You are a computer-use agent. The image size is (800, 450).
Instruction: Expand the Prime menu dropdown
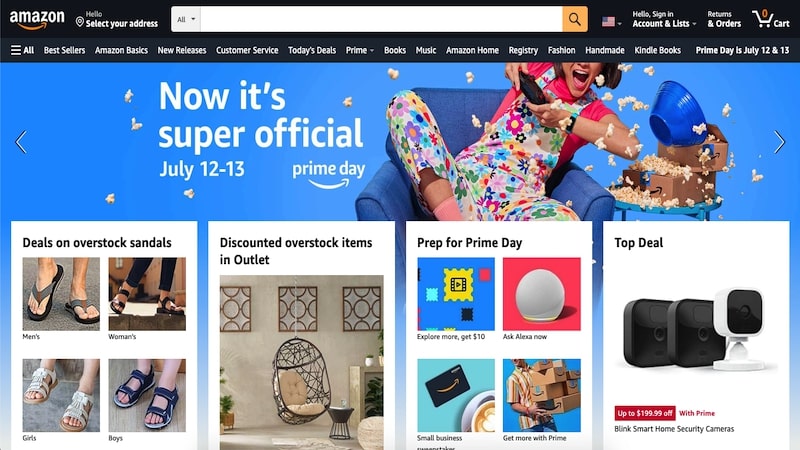click(x=360, y=50)
